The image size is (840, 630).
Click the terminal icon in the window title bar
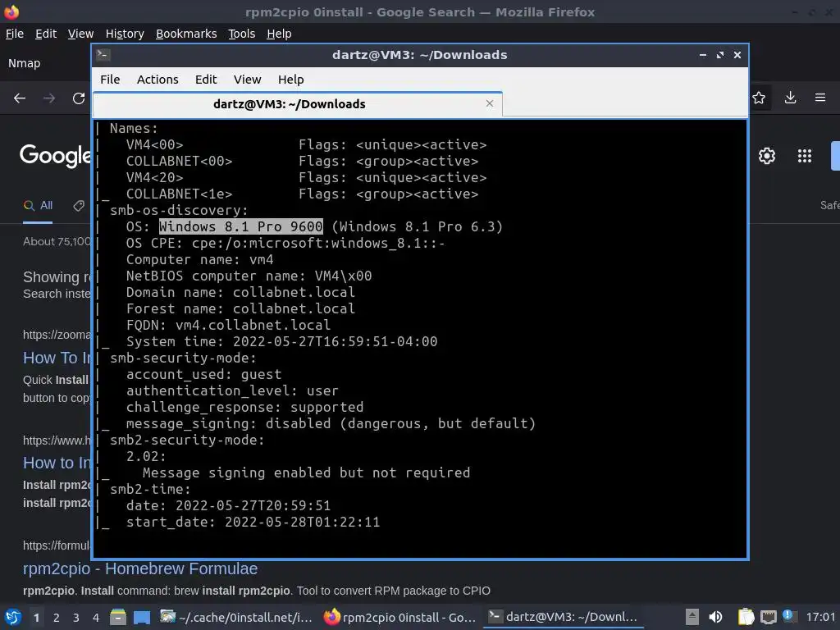pos(103,55)
